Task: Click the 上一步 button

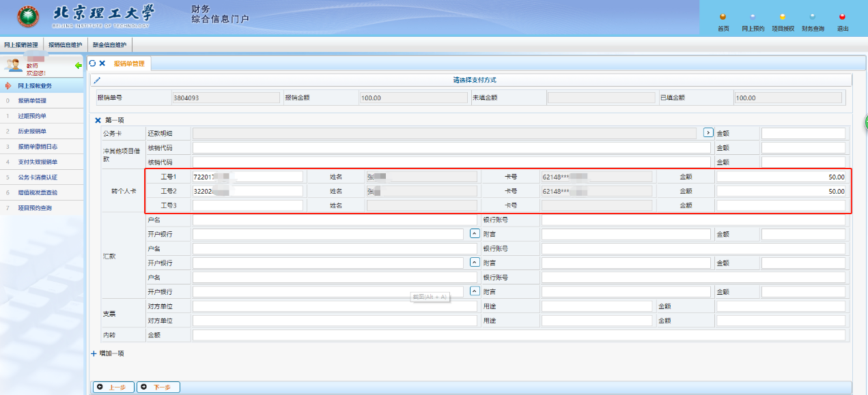Action: (114, 387)
